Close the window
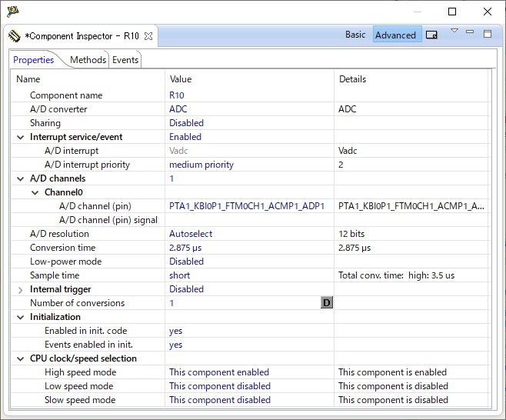The image size is (506, 420). point(488,12)
